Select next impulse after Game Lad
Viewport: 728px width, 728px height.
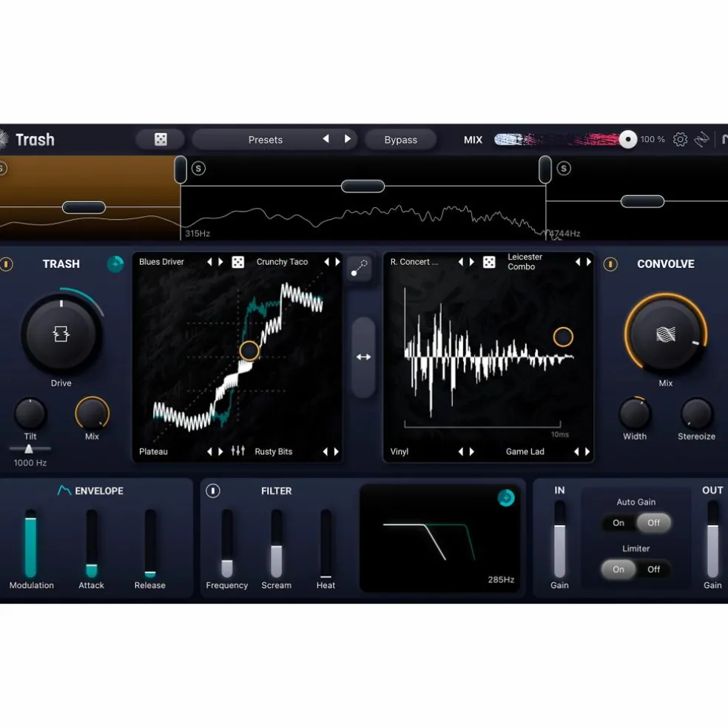point(587,451)
